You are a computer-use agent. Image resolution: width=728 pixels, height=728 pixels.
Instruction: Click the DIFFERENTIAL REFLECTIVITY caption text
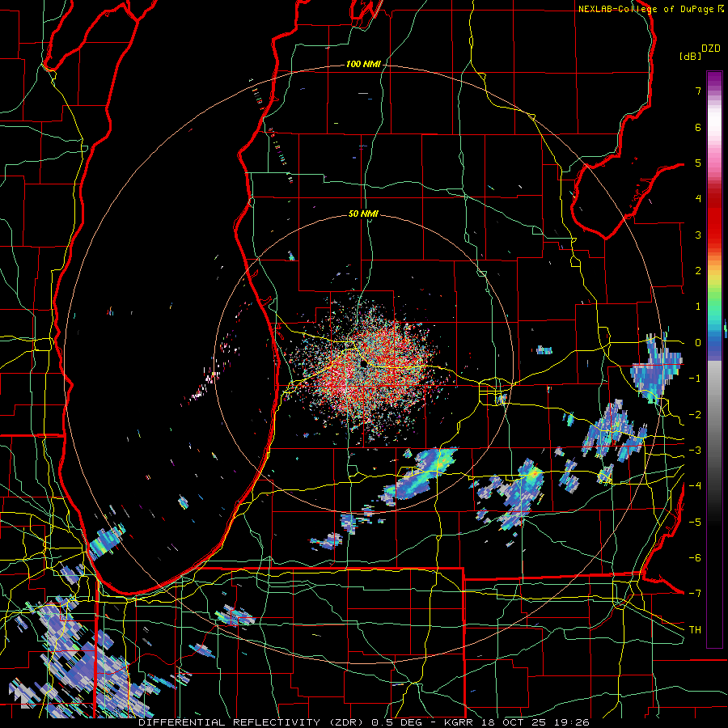pyautogui.click(x=229, y=722)
